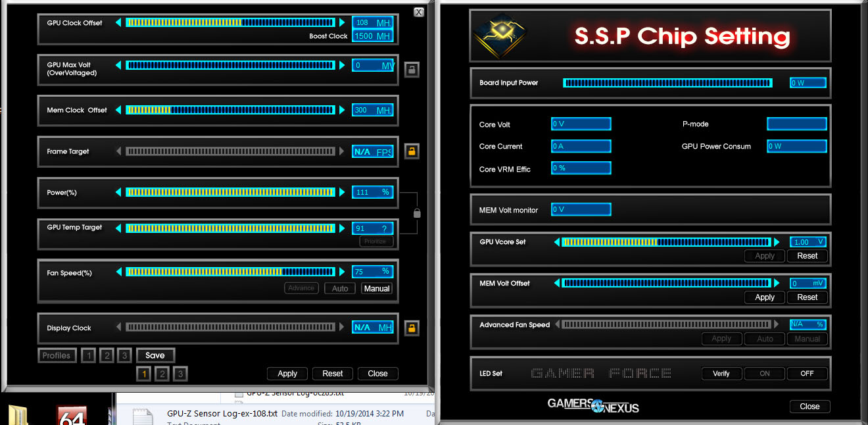Save the current overclock profile
Screen dimensions: 868x425
point(155,355)
